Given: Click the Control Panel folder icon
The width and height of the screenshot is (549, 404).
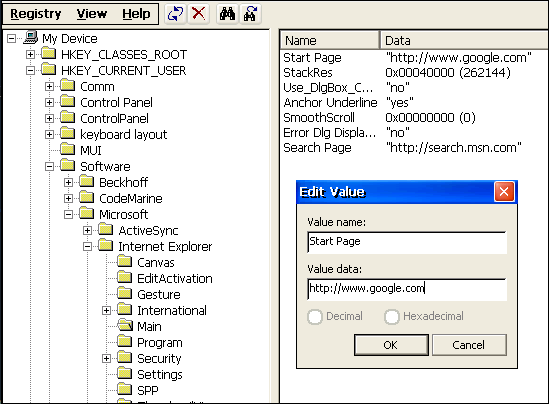Looking at the screenshot, I should [x=68, y=102].
